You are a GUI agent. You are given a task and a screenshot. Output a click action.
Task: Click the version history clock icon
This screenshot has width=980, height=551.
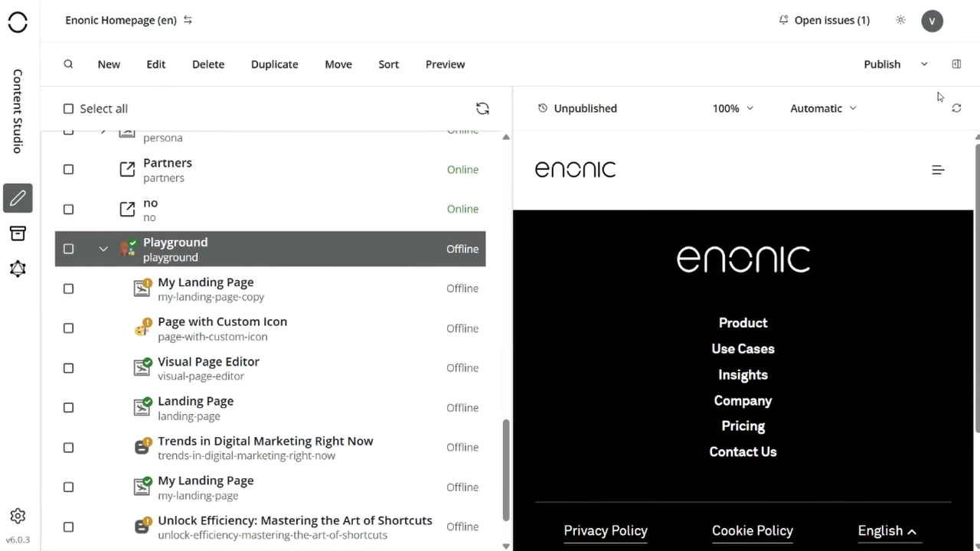tap(543, 109)
